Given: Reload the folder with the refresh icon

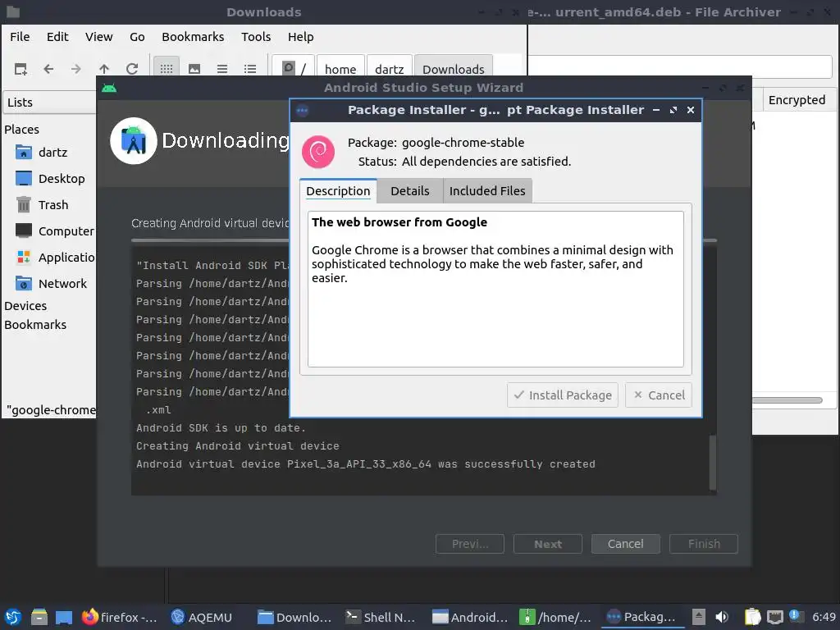Looking at the screenshot, I should point(132,69).
